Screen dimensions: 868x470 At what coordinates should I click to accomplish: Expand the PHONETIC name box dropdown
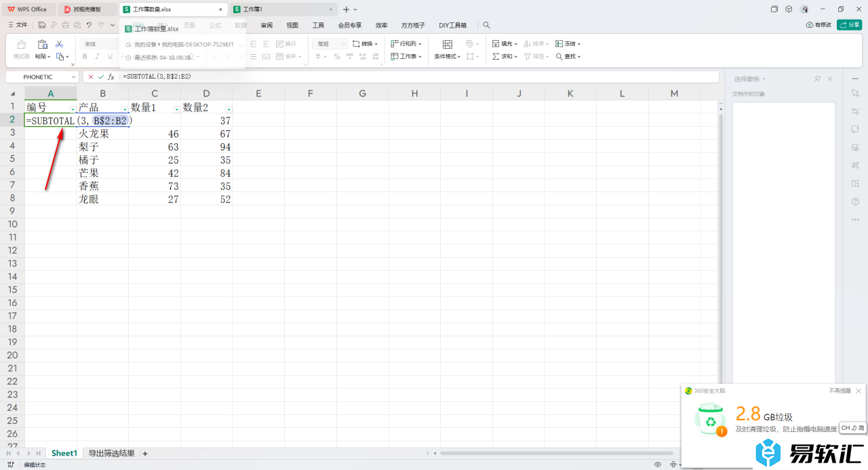74,77
